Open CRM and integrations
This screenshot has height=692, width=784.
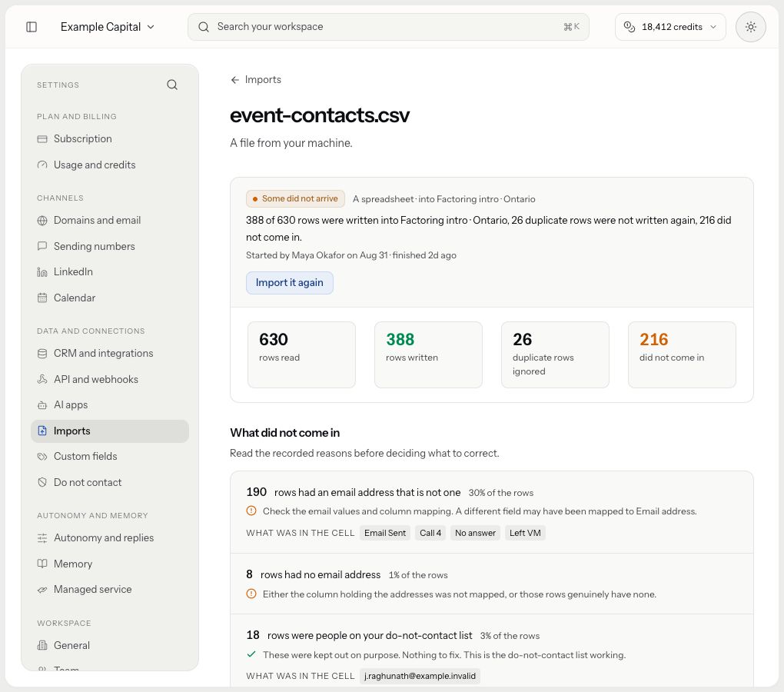pos(110,353)
